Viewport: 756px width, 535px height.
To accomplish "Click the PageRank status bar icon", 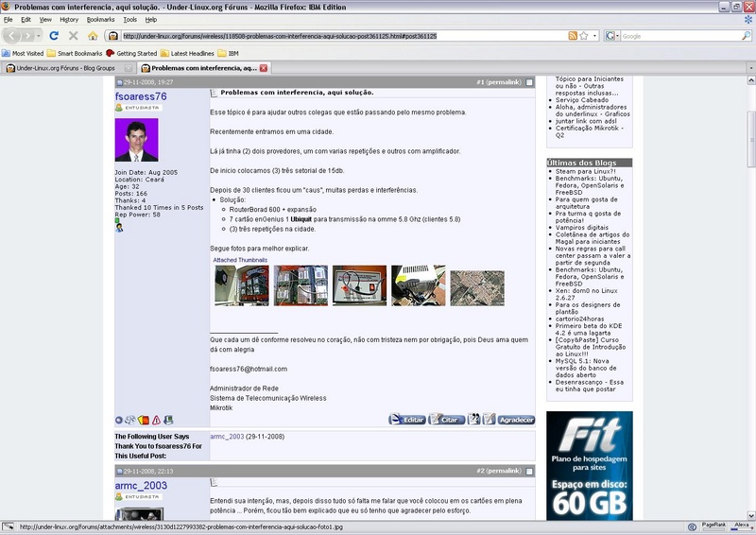I will click(713, 526).
